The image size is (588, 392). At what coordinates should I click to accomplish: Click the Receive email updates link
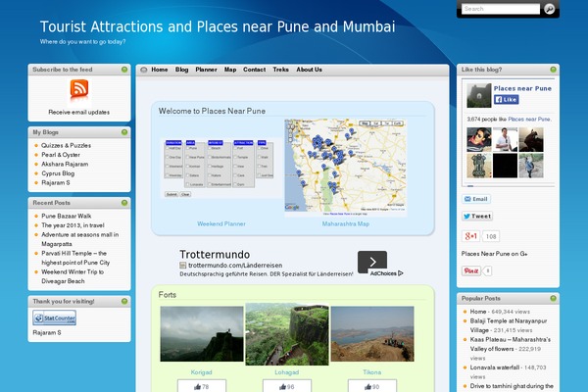point(78,112)
